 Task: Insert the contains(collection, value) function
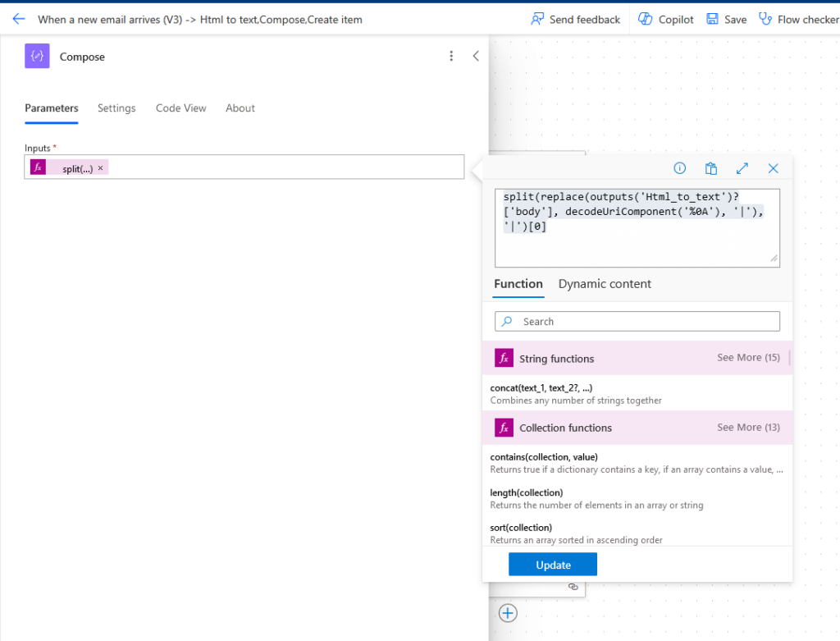637,463
